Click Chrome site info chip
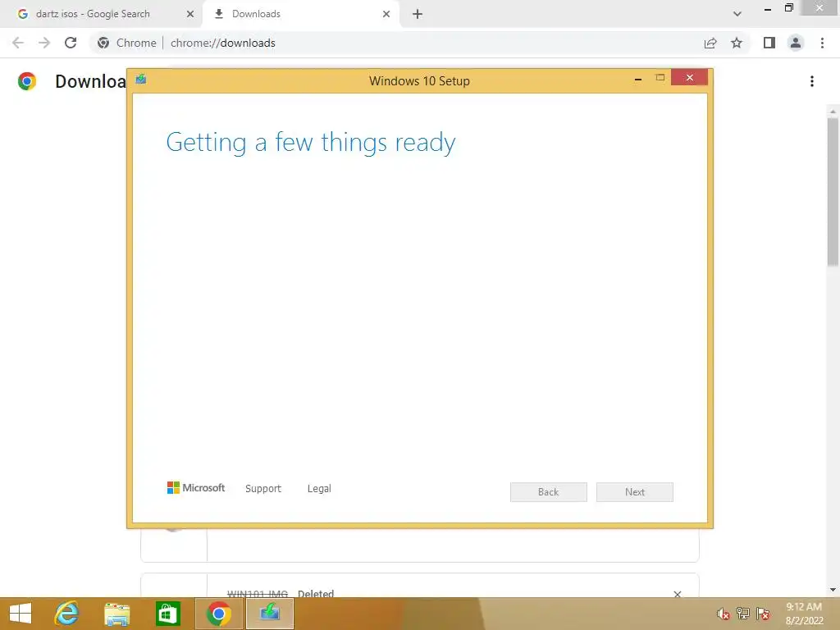Image resolution: width=840 pixels, height=630 pixels. pos(126,43)
